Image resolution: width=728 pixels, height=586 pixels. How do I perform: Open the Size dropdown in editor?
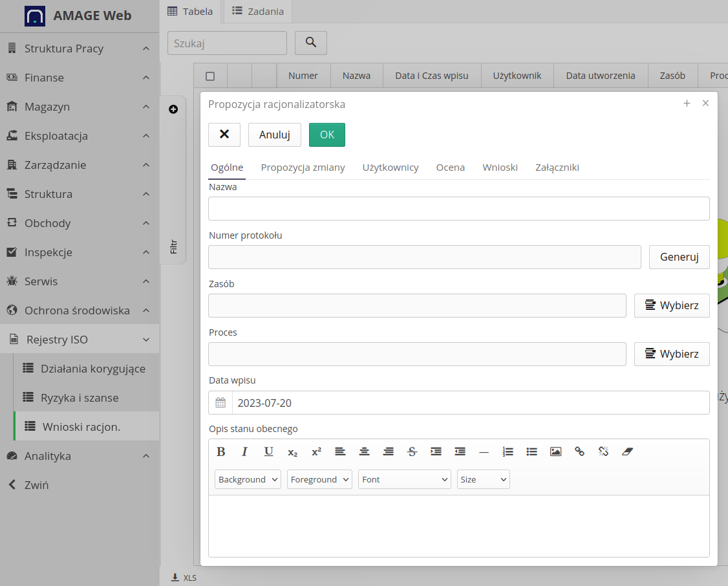[483, 479]
